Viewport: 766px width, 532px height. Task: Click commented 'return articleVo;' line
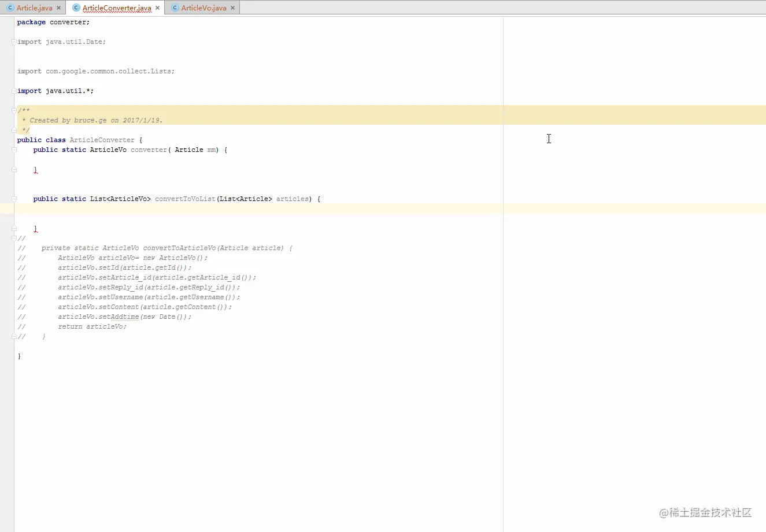coord(92,326)
